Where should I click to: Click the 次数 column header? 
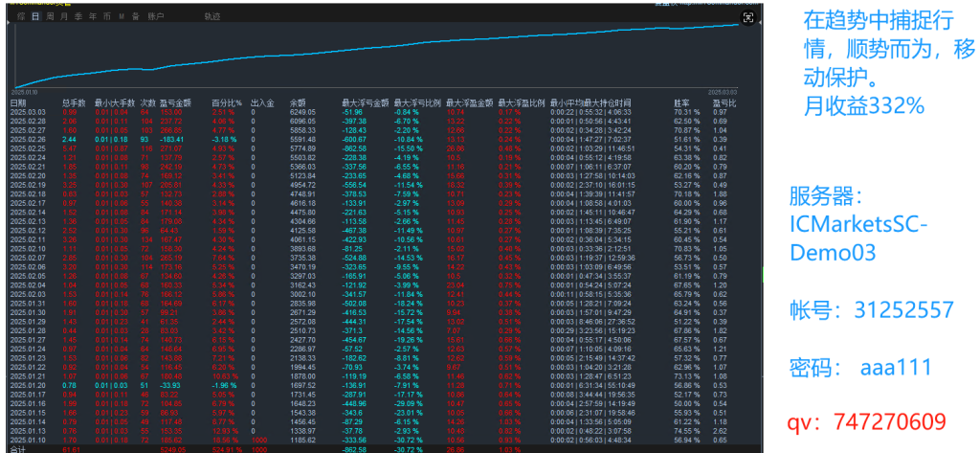tap(147, 102)
